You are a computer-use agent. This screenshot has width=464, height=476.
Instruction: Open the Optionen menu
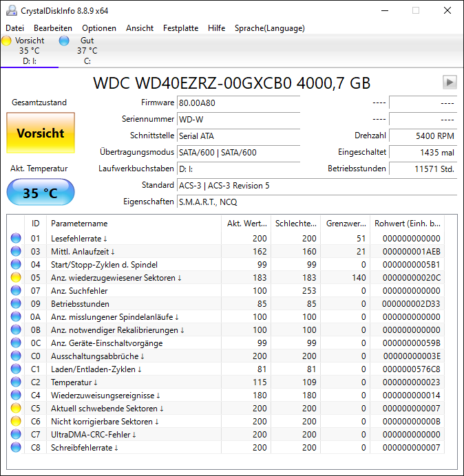click(x=99, y=28)
